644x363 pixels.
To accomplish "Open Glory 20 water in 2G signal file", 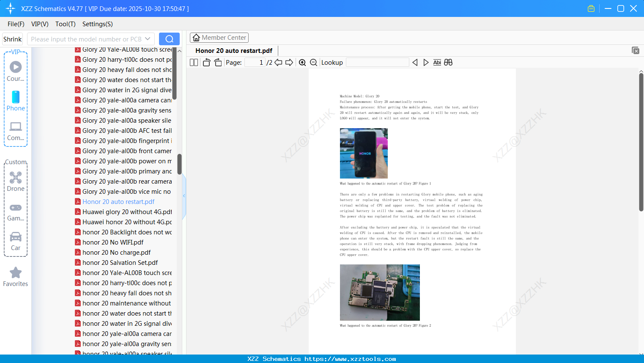I will click(123, 90).
